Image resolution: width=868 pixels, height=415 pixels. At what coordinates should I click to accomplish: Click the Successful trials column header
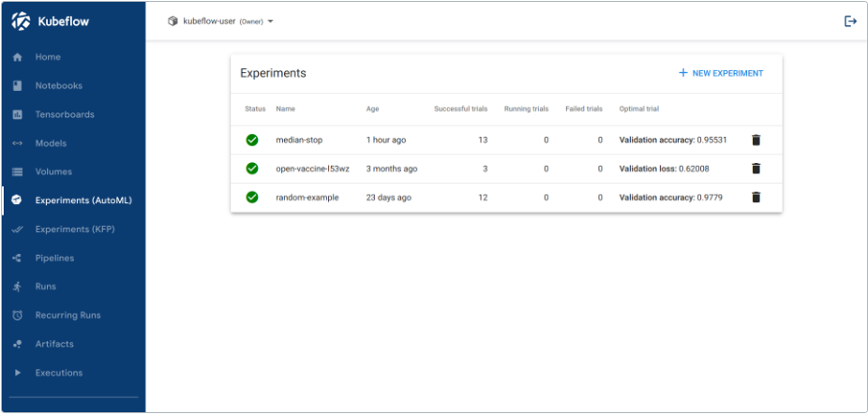click(460, 109)
